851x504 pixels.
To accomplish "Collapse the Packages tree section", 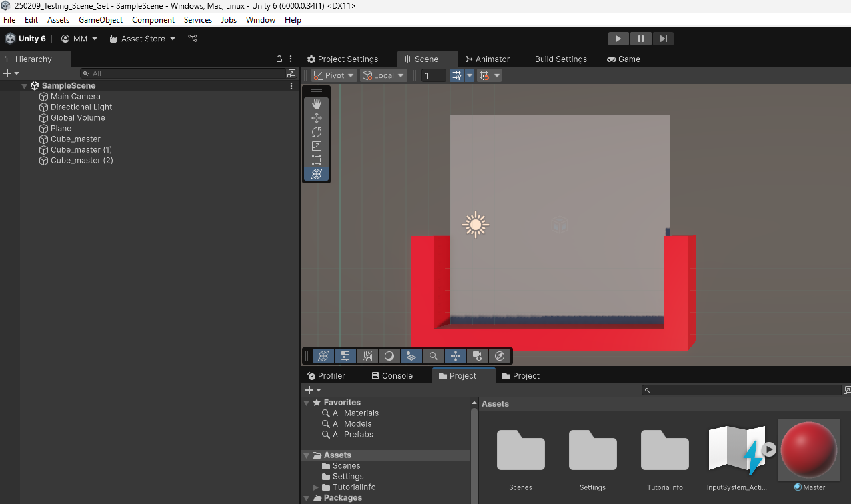I will click(307, 498).
